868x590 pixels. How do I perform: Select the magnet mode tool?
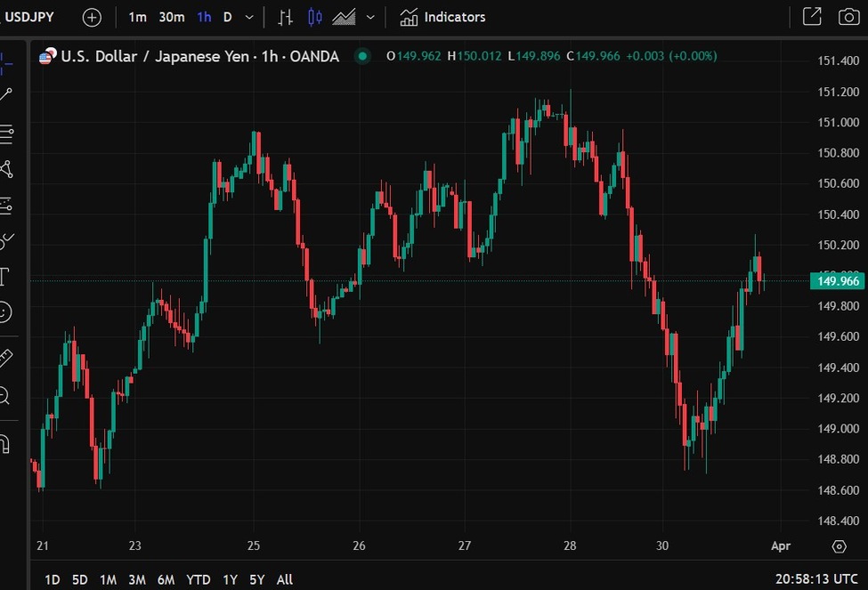pyautogui.click(x=4, y=444)
